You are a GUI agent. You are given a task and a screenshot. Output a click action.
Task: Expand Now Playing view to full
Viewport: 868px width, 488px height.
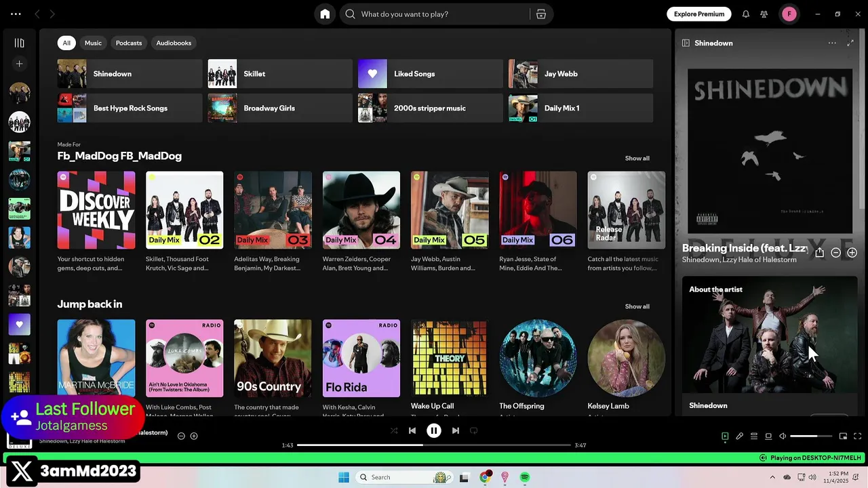850,43
